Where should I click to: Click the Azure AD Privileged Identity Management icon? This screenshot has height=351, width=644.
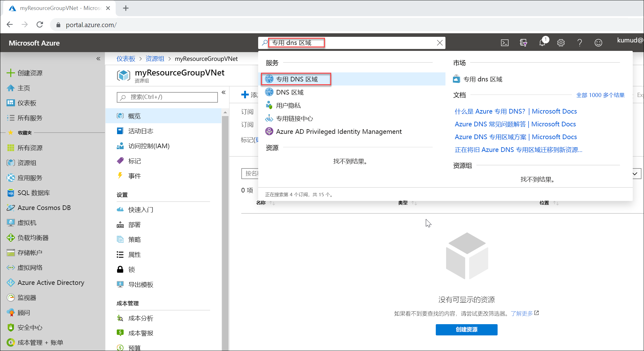(x=268, y=131)
